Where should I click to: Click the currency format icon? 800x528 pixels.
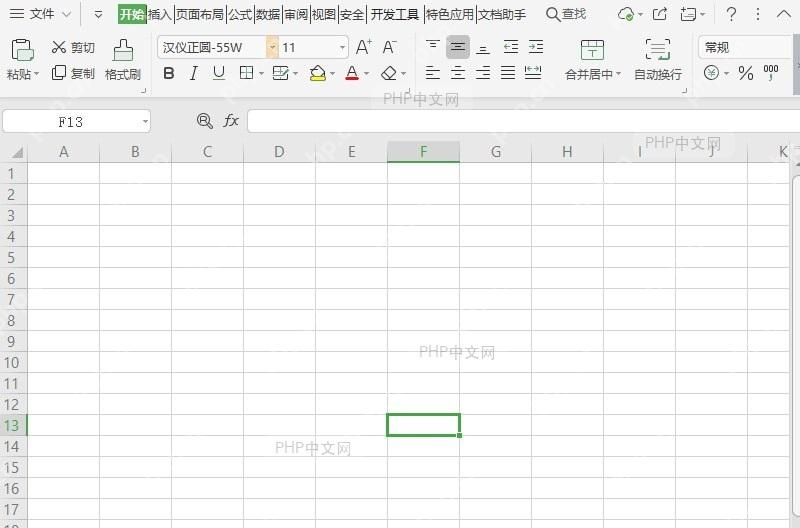[x=711, y=73]
